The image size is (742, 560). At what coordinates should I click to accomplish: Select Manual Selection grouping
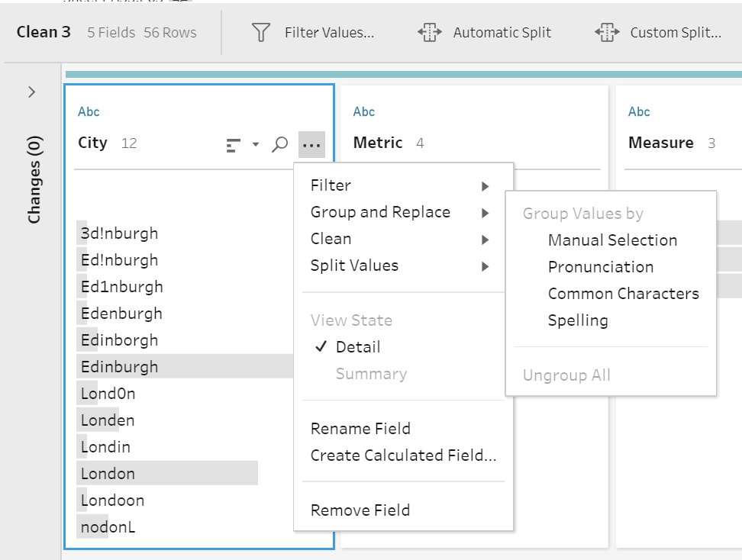coord(612,240)
